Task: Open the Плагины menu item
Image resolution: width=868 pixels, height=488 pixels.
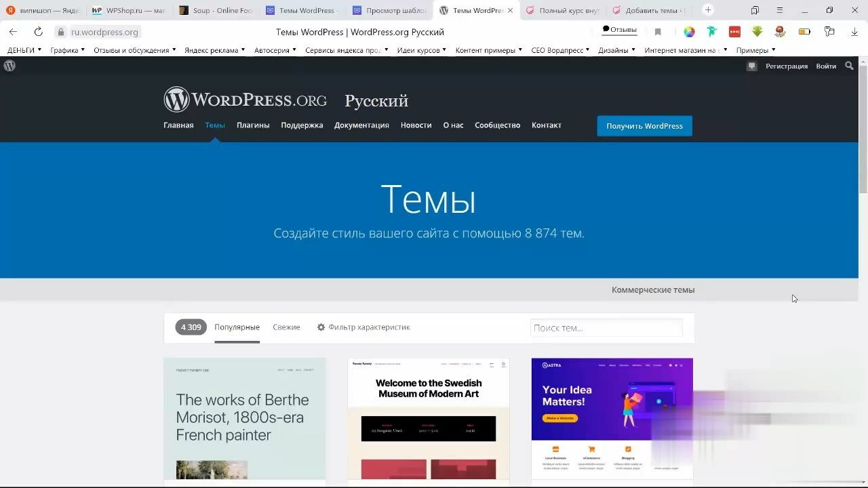Action: (253, 125)
